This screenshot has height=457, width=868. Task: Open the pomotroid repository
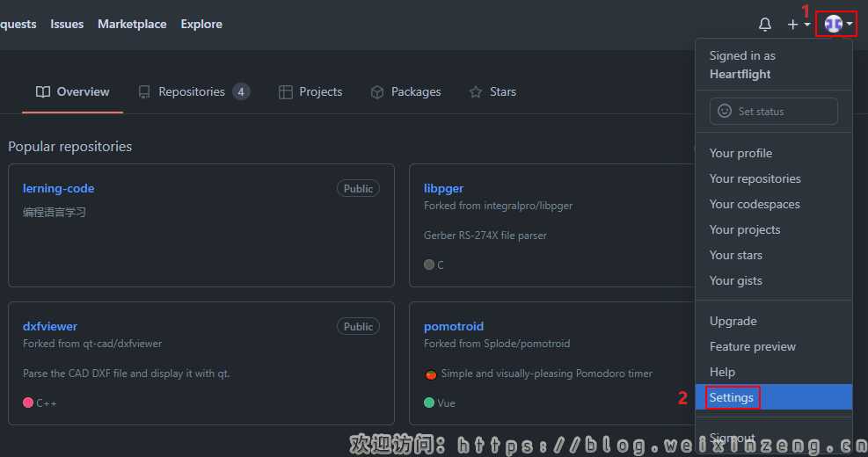tap(454, 326)
